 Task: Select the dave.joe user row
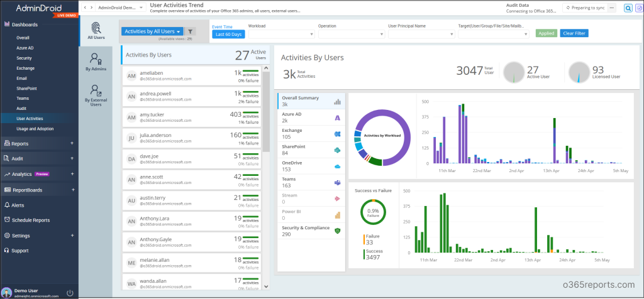point(192,159)
